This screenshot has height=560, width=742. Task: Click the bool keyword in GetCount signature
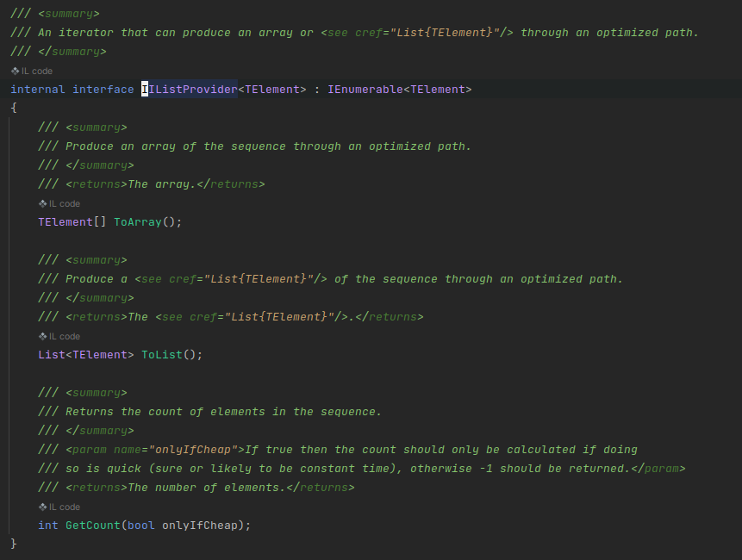coord(141,525)
